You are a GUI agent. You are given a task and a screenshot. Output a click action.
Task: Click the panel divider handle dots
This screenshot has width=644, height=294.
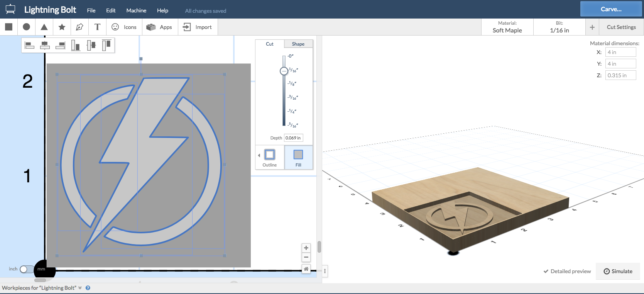325,271
